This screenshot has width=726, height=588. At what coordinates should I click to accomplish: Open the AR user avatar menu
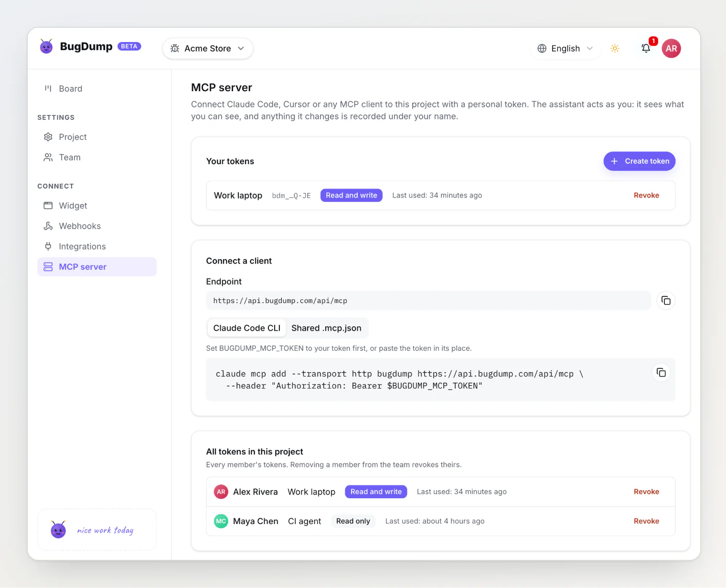point(671,48)
